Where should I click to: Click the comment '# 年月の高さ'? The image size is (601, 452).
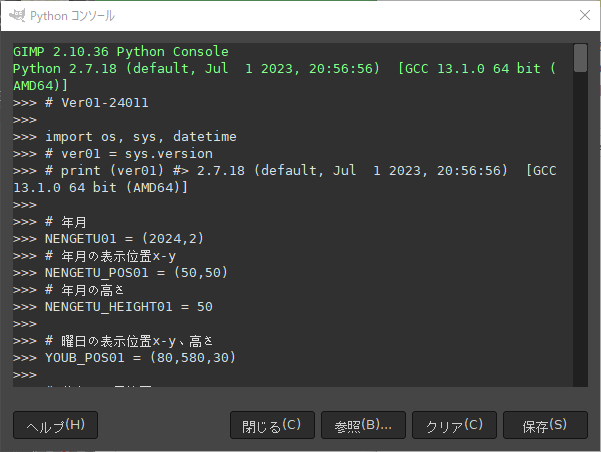pyautogui.click(x=85, y=290)
